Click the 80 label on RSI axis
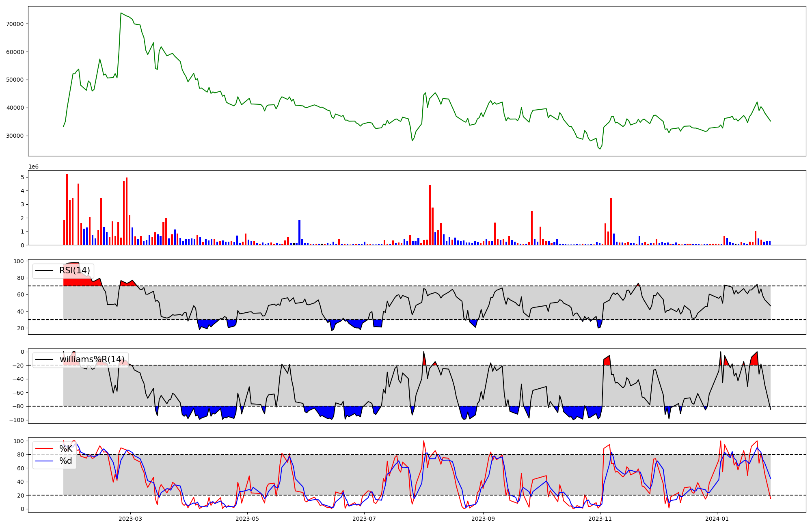Viewport: 812px width, 528px height. click(x=20, y=278)
